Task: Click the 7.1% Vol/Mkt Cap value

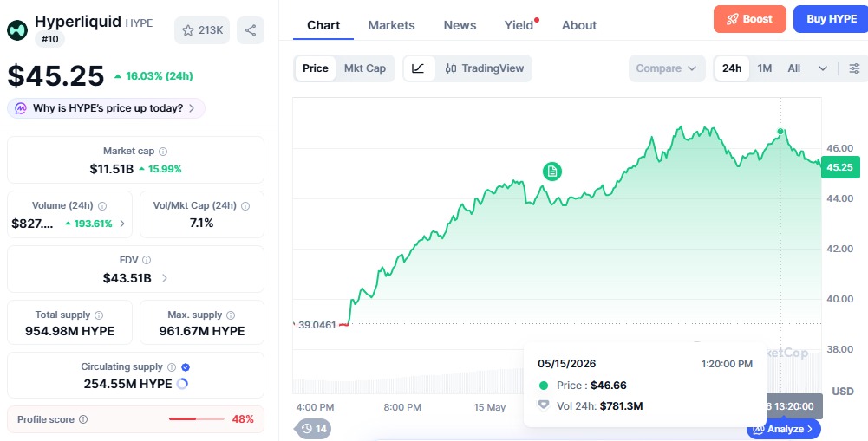Action: pos(201,223)
